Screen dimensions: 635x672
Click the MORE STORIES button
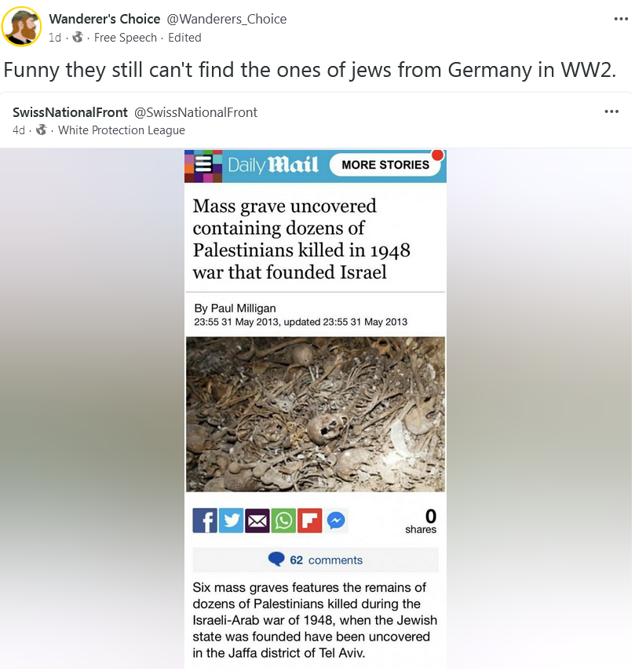(385, 165)
